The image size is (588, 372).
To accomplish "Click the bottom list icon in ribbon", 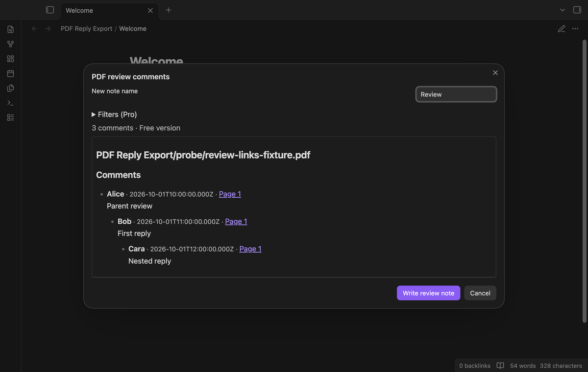I will [x=10, y=117].
